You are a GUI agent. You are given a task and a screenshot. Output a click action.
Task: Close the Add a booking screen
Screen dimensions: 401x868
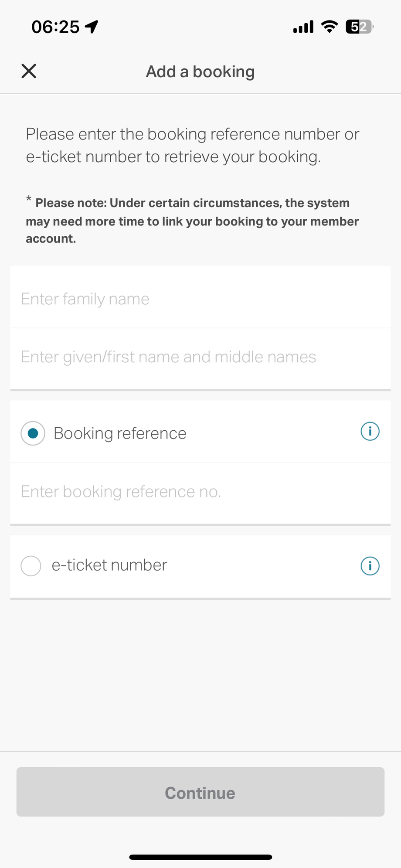tap(29, 71)
